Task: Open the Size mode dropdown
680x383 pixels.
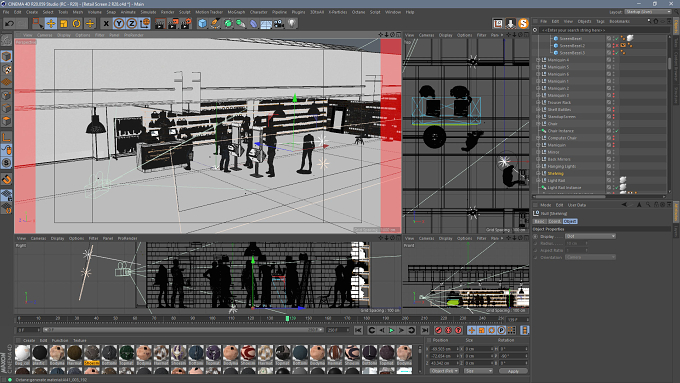Action: [478, 371]
